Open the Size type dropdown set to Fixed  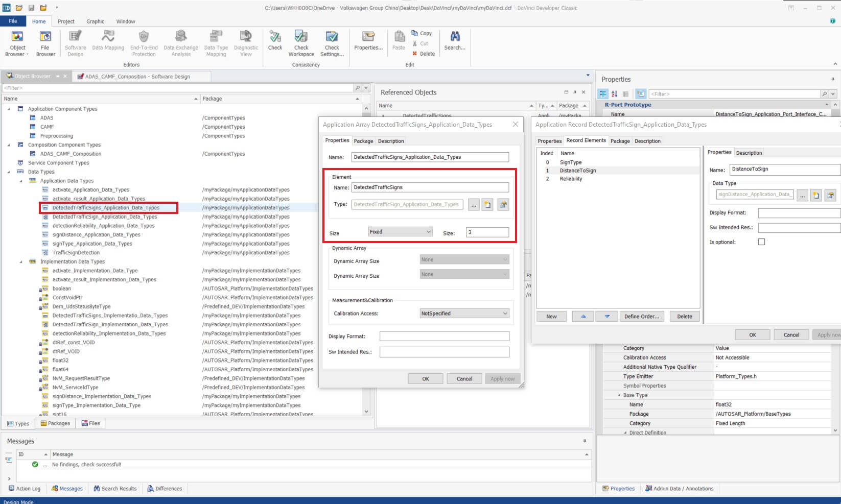400,232
